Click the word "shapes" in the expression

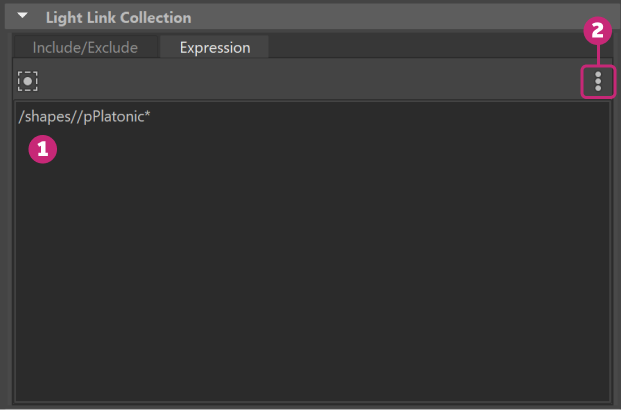coord(44,118)
